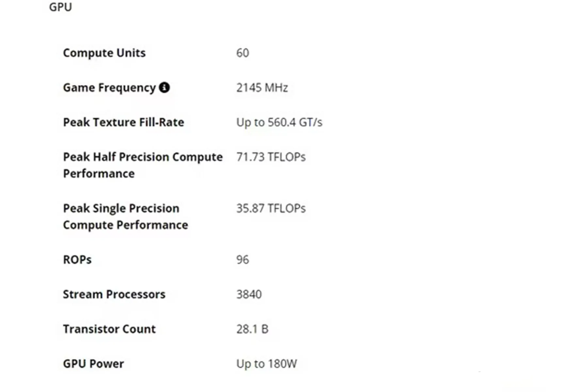Screen dimensions: 588x392
Task: Select the GPU section heading
Action: pyautogui.click(x=60, y=7)
